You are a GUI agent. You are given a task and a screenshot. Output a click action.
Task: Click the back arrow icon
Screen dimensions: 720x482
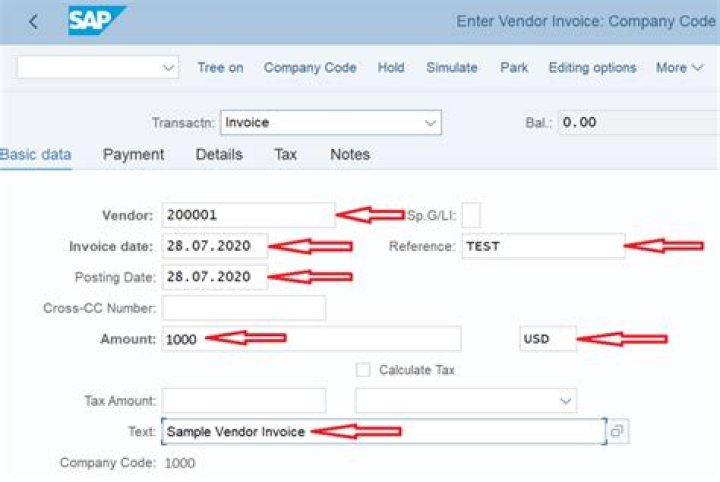33,21
